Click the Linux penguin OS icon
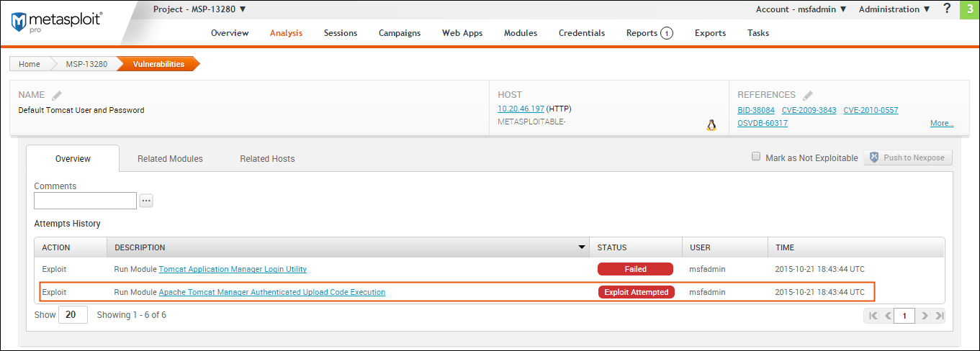Viewport: 980px width, 351px height. (x=711, y=125)
